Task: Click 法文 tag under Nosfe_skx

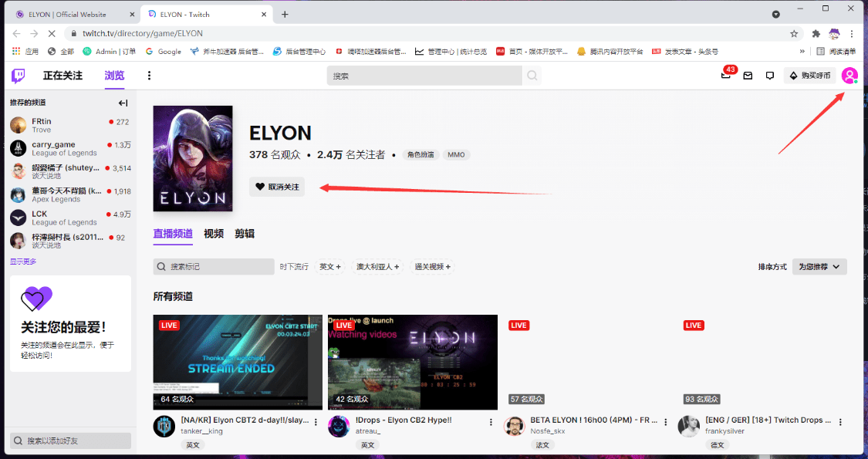Action: (x=542, y=445)
